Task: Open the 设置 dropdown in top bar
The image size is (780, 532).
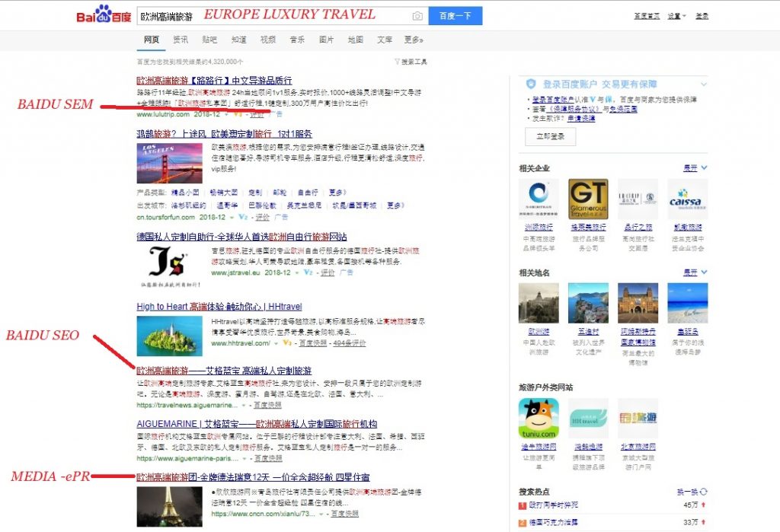Action: point(676,16)
